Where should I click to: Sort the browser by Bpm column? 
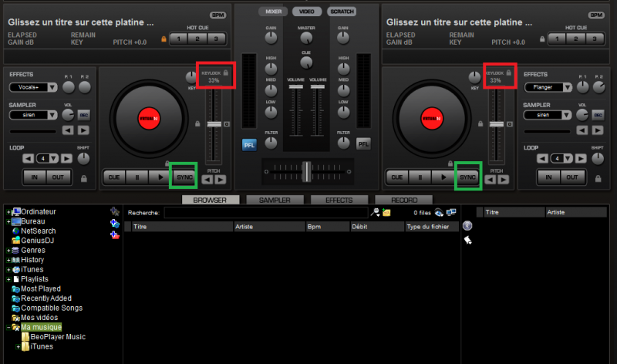[327, 227]
